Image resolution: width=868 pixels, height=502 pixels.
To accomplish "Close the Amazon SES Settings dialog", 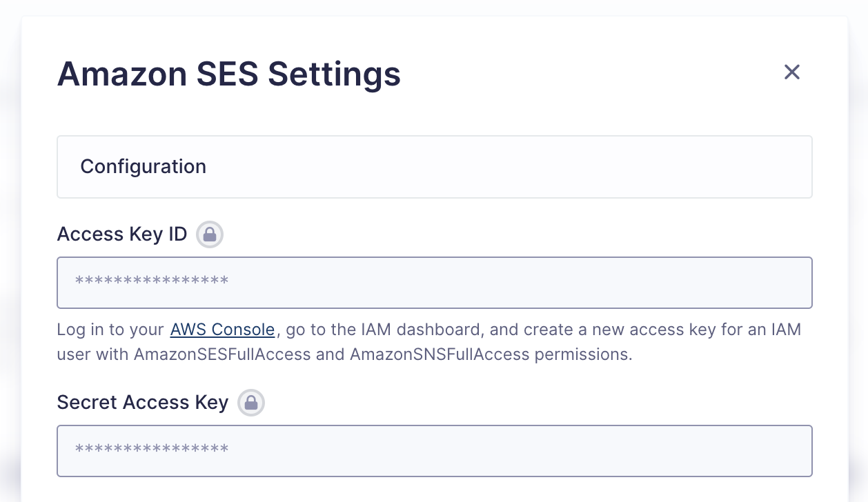I will (x=791, y=72).
